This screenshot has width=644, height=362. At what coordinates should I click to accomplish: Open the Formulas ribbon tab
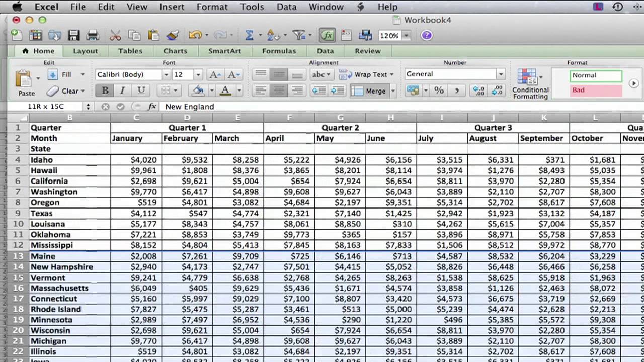point(279,51)
